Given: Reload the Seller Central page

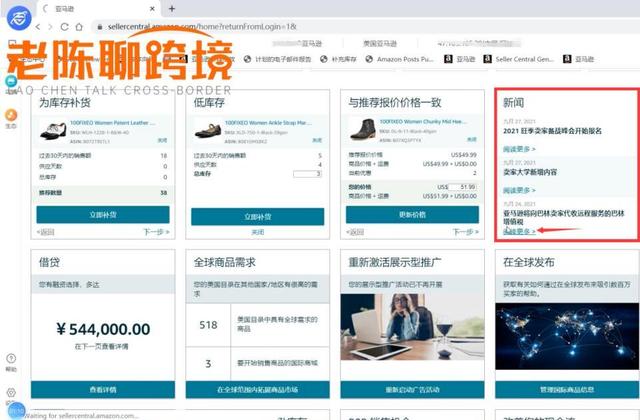Looking at the screenshot, I should click(64, 27).
